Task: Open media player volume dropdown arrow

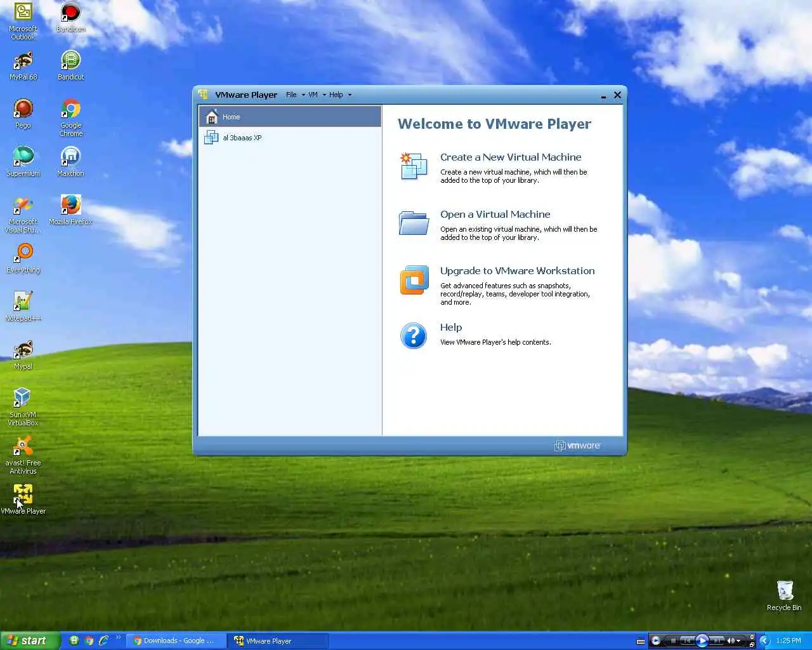Action: 738,641
